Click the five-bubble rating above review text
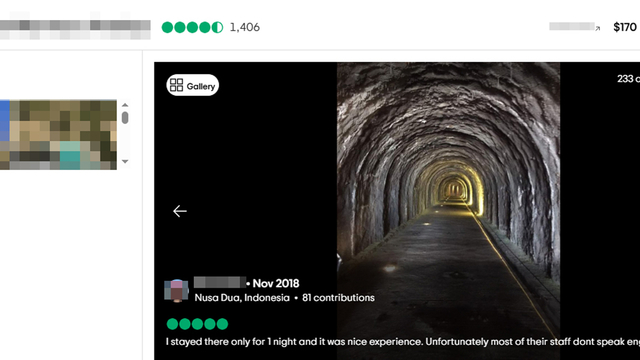This screenshot has width=640, height=360. coord(197,324)
